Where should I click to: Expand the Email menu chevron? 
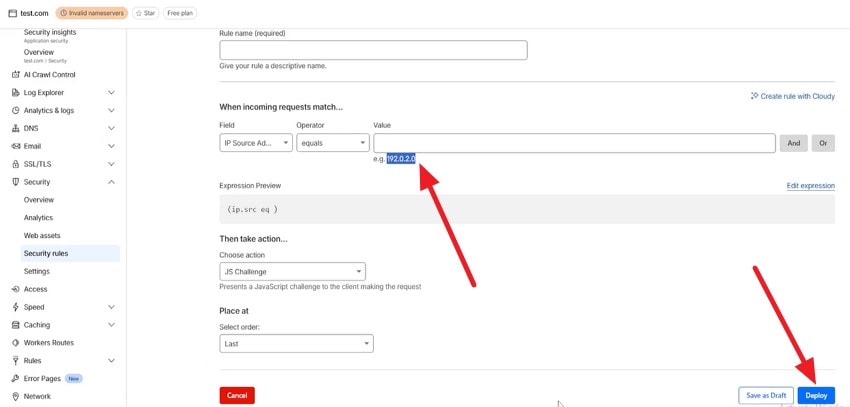[111, 146]
